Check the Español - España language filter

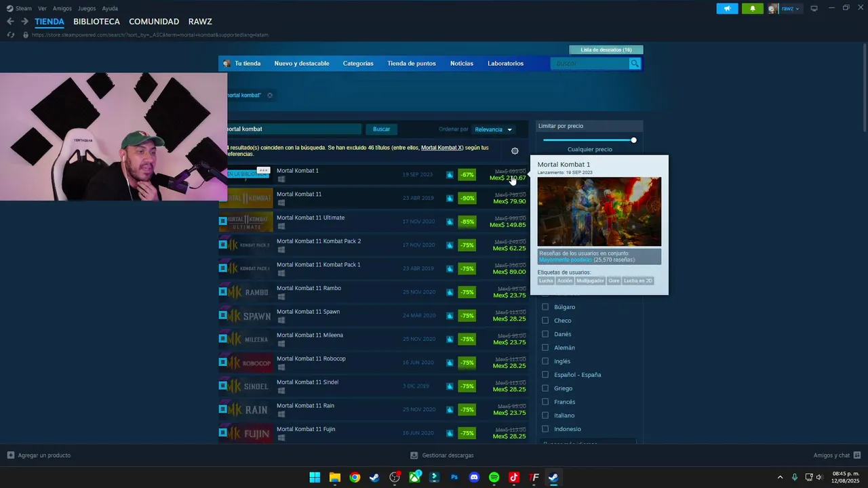click(545, 375)
